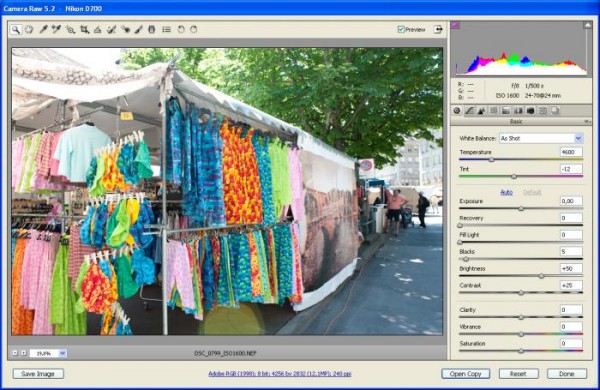
Task: Click the Saturation value field
Action: [571, 343]
